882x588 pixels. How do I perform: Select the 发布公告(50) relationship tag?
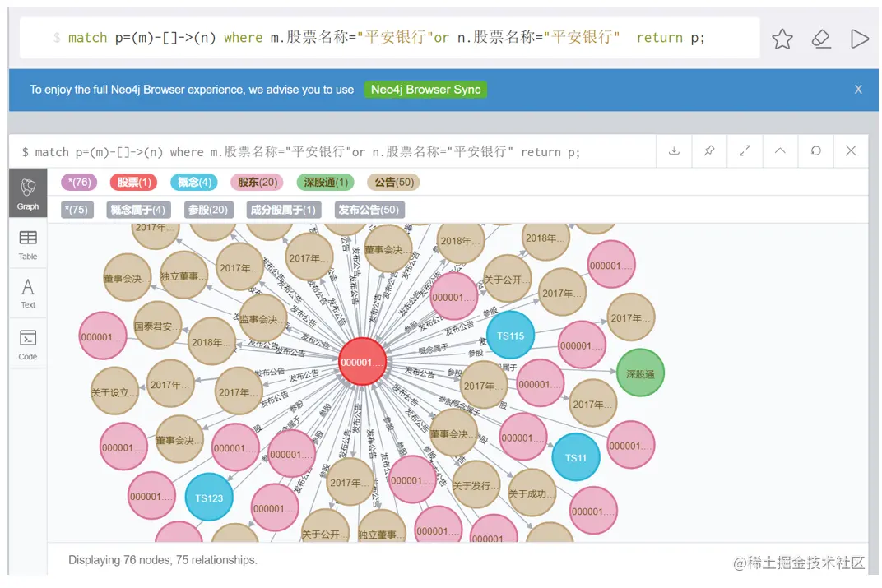[x=369, y=210]
